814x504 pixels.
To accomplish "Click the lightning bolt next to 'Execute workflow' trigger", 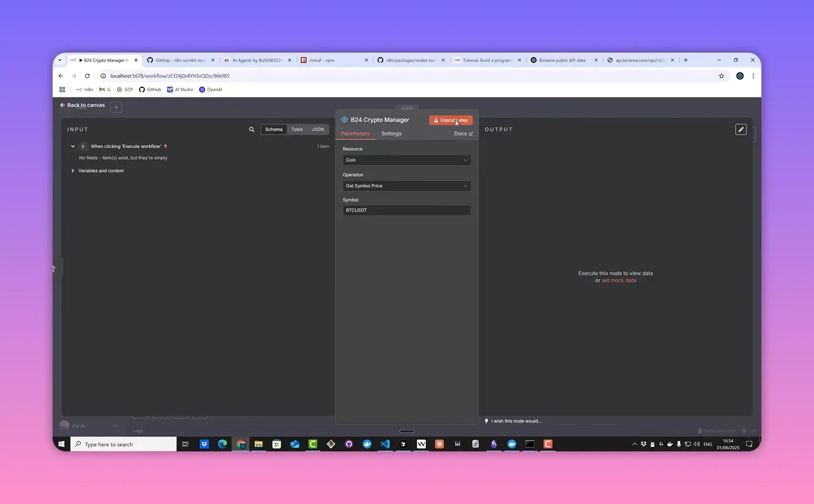I will point(165,146).
